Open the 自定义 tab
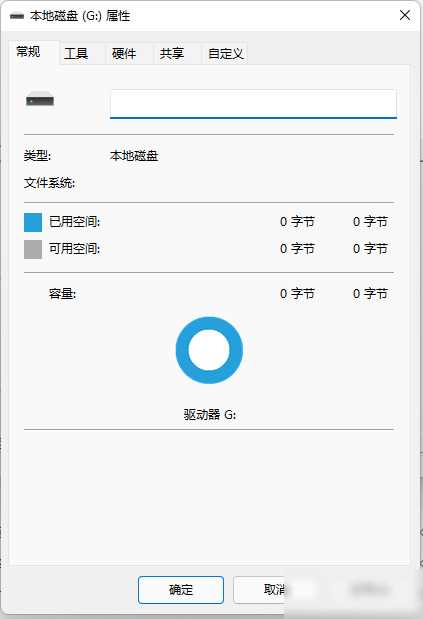The width and height of the screenshot is (423, 619). tap(225, 53)
